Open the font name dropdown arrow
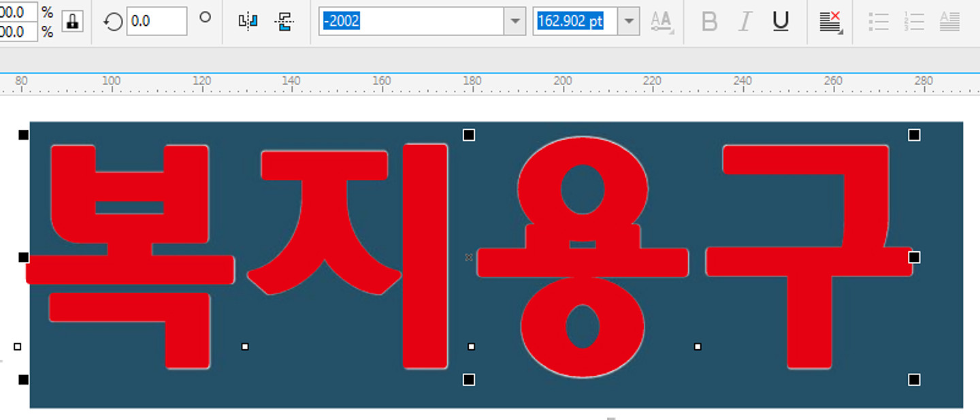 [514, 22]
